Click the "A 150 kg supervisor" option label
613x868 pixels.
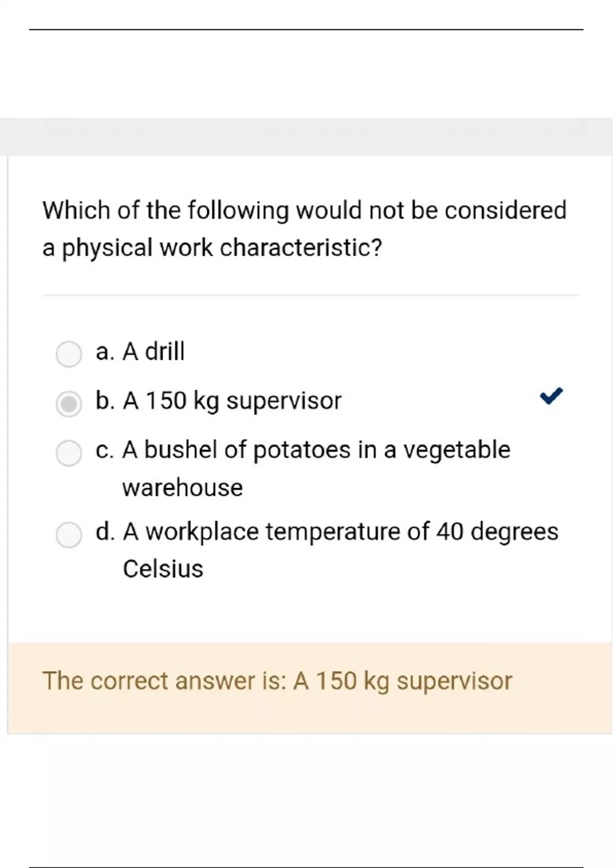click(x=232, y=401)
